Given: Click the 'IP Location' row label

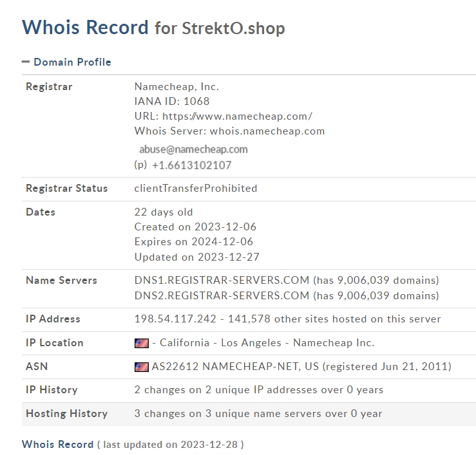Looking at the screenshot, I should (55, 343).
